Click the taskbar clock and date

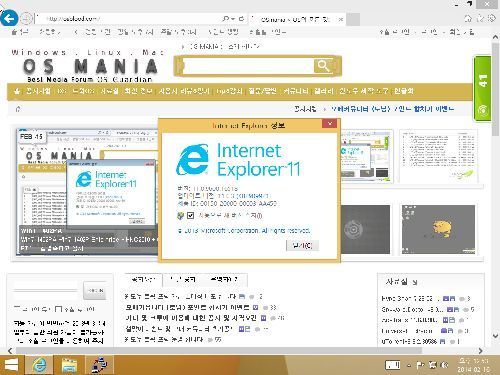(x=473, y=365)
